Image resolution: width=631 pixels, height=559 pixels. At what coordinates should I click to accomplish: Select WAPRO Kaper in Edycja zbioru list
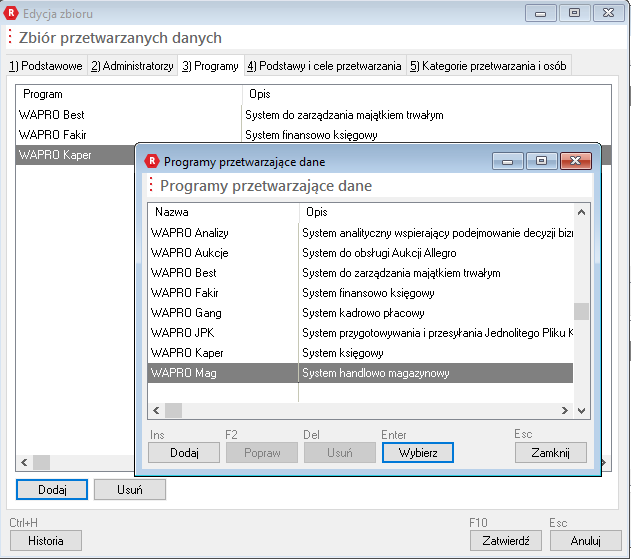76,155
